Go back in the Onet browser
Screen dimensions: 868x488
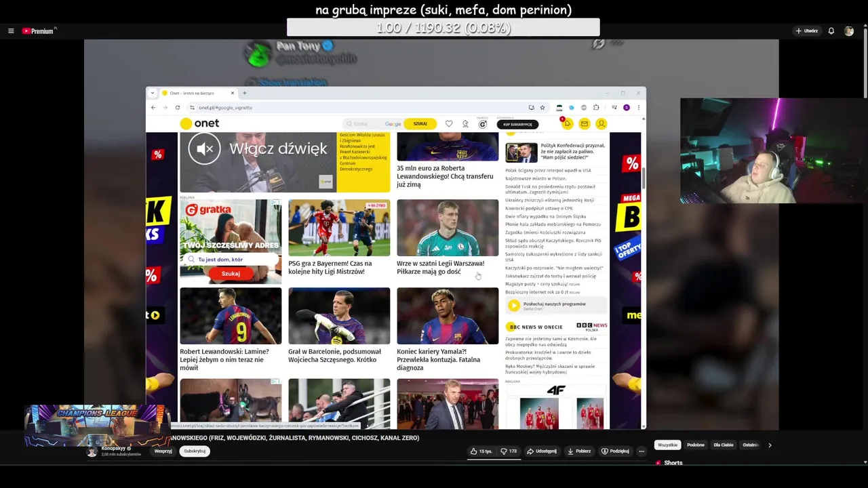[x=153, y=107]
